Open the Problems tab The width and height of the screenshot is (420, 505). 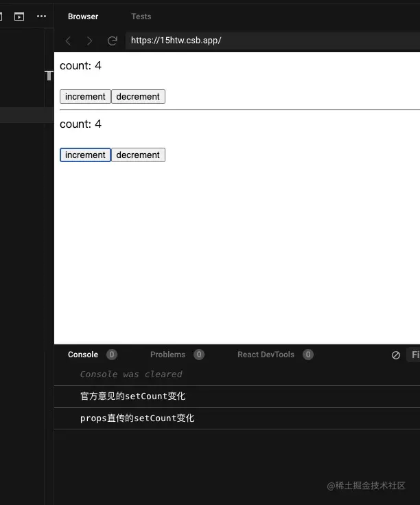click(167, 355)
